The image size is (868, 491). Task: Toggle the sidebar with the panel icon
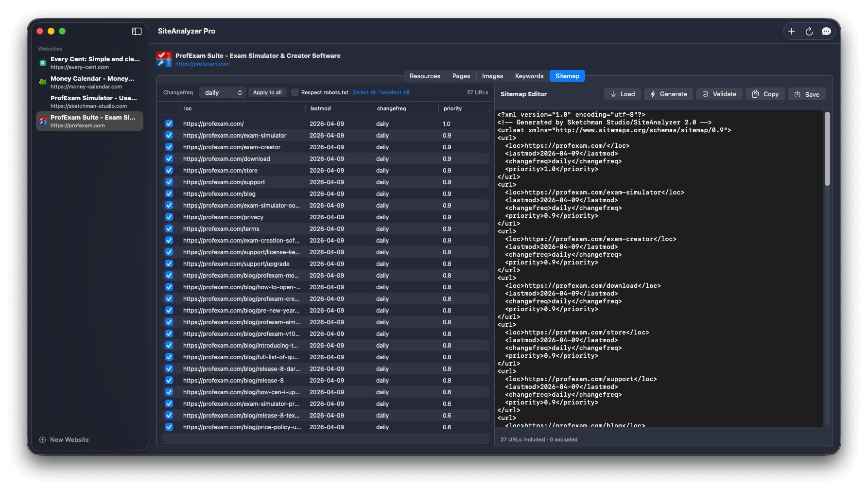pyautogui.click(x=137, y=31)
